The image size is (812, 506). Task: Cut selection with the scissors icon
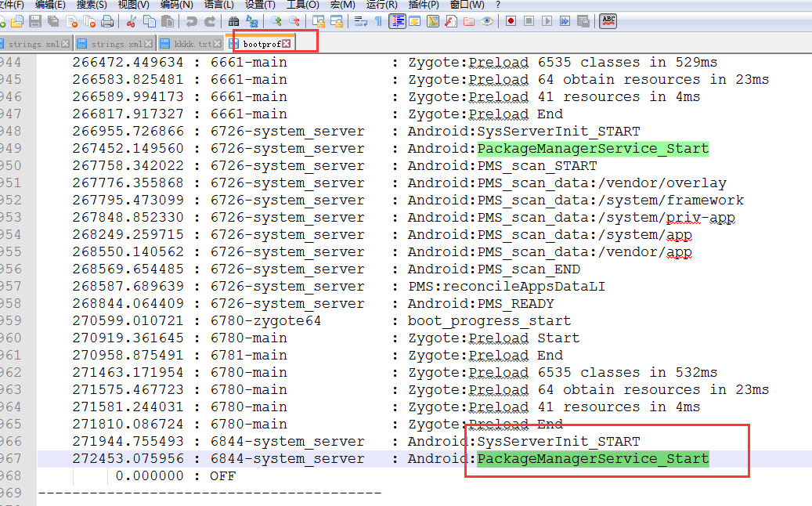(x=132, y=21)
